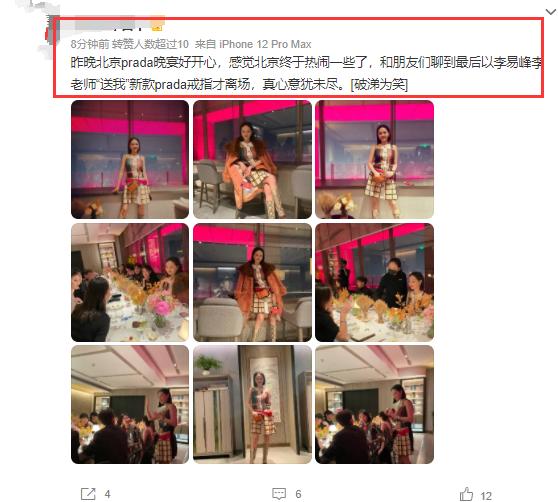Viewport: 558px width, 502px height.
Task: Click the [破涕为笑] emoji text
Action: (x=379, y=85)
